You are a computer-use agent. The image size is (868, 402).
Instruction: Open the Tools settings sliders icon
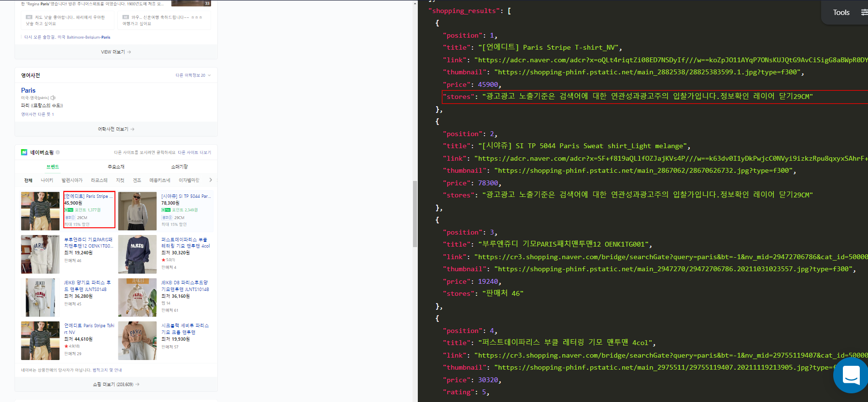coord(864,13)
